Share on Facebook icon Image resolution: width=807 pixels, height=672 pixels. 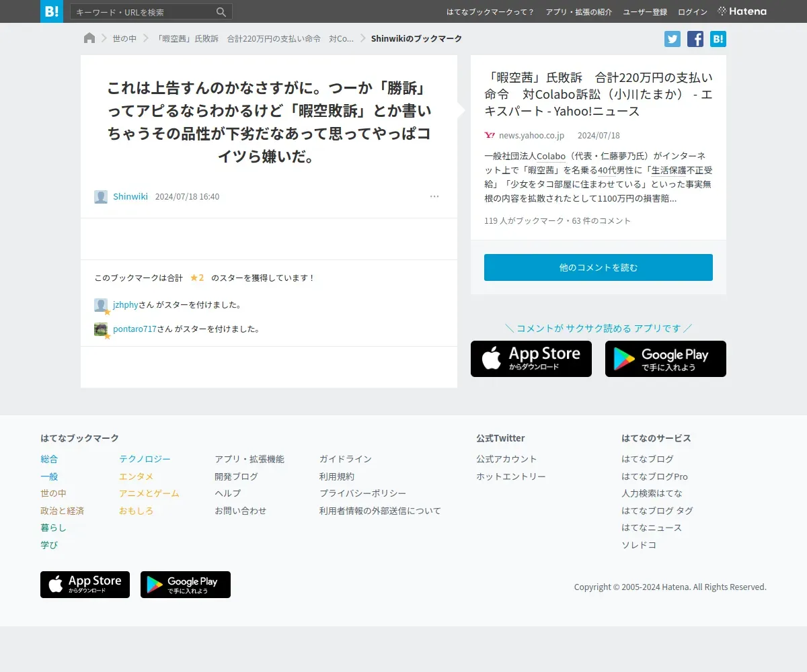(x=695, y=39)
